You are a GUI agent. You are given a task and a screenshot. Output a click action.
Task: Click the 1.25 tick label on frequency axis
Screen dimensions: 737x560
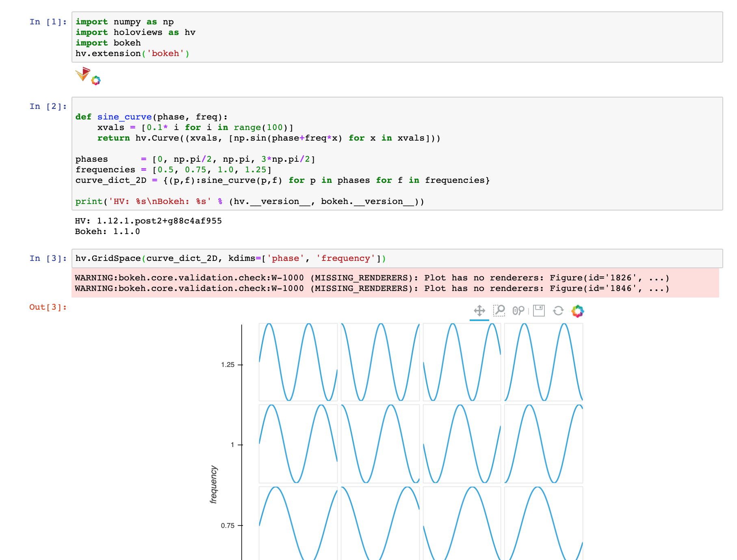click(x=228, y=365)
